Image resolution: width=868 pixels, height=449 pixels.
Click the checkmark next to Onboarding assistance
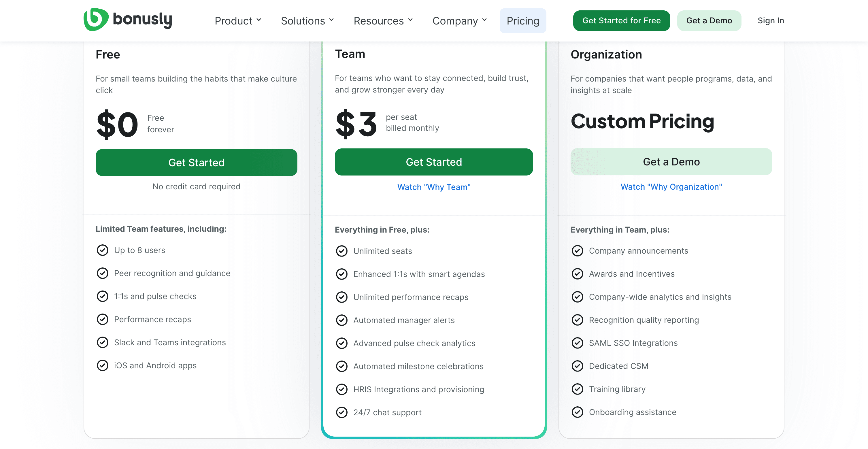click(x=578, y=412)
